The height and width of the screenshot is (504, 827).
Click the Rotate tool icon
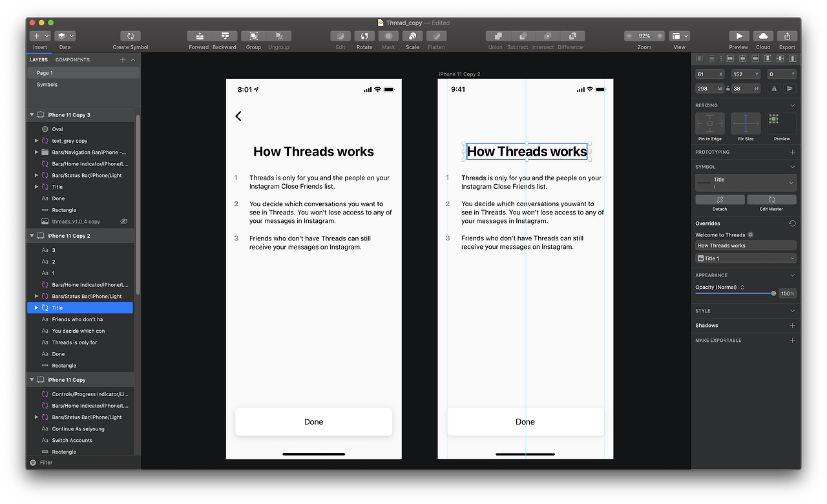click(x=364, y=36)
